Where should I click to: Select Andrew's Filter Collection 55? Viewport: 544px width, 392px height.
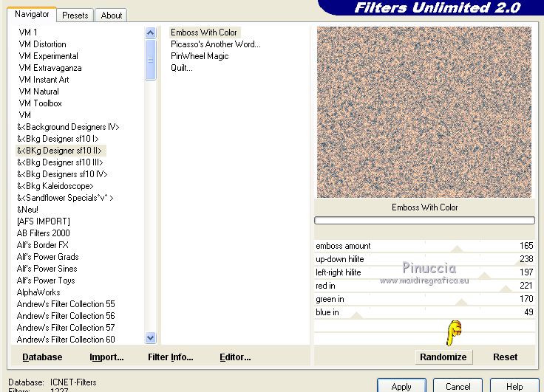point(66,303)
